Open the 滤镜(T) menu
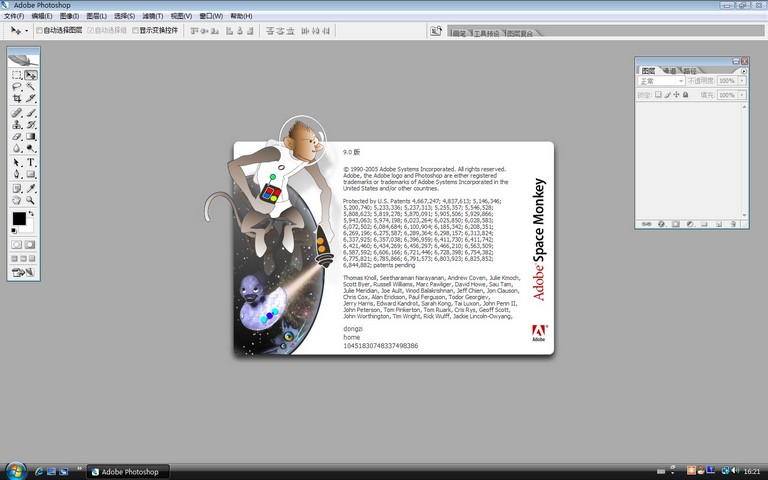The width and height of the screenshot is (768, 480). [x=153, y=16]
